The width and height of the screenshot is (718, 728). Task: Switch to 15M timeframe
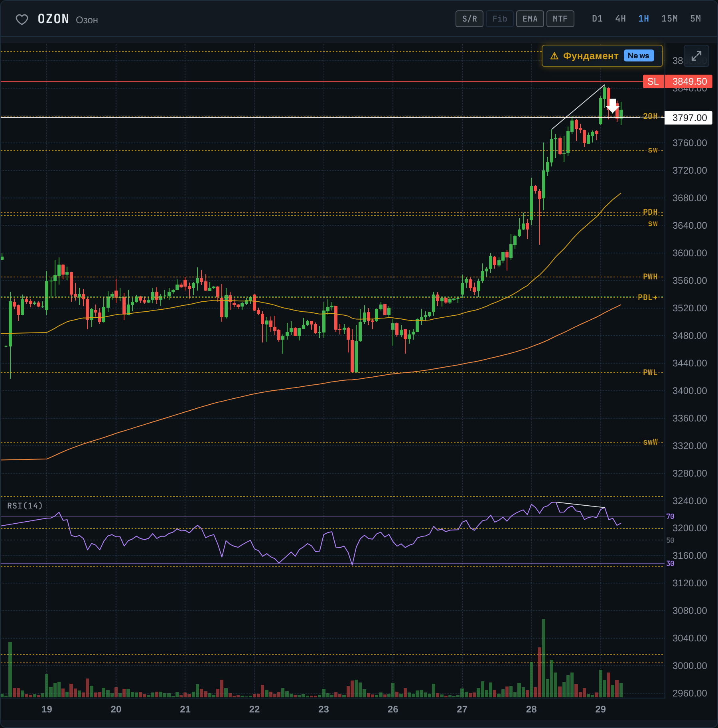pyautogui.click(x=669, y=19)
